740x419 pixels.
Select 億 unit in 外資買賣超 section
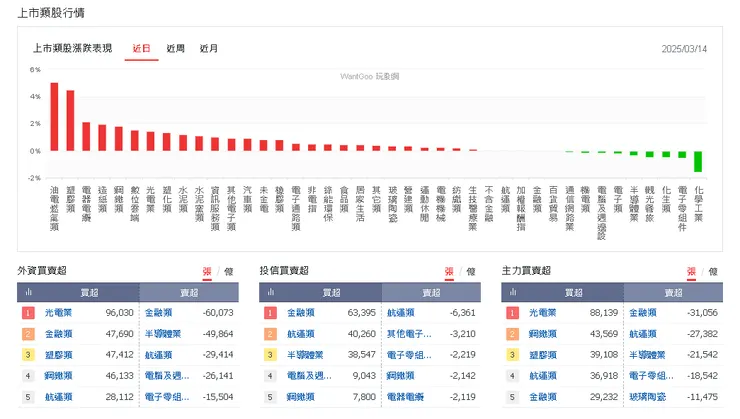coord(229,271)
